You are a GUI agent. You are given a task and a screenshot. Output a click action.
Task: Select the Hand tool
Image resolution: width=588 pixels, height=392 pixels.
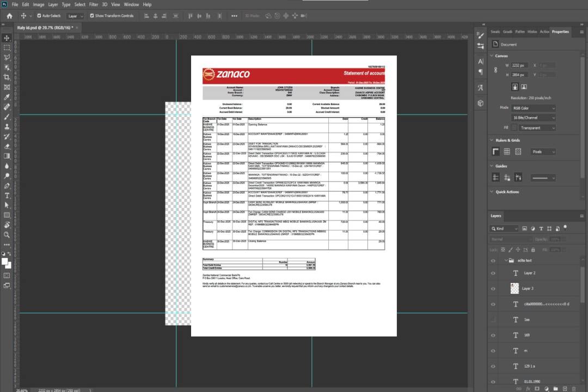[x=7, y=225]
